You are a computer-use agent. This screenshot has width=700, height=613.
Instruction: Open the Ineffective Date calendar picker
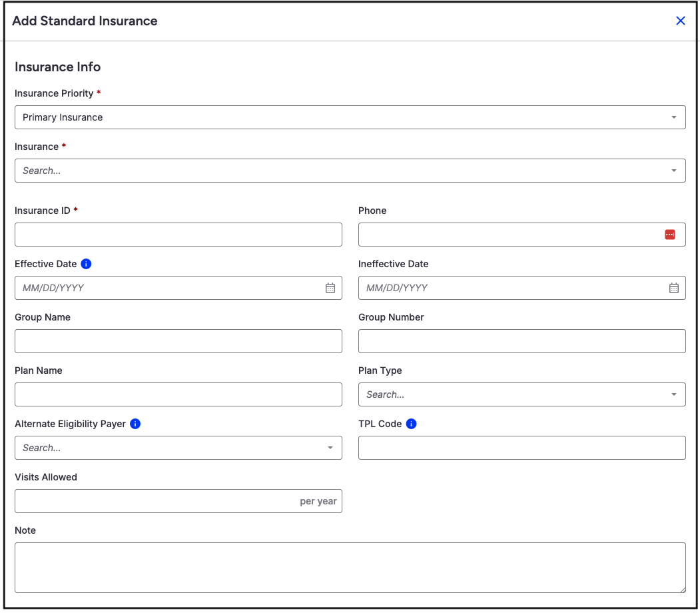point(674,288)
